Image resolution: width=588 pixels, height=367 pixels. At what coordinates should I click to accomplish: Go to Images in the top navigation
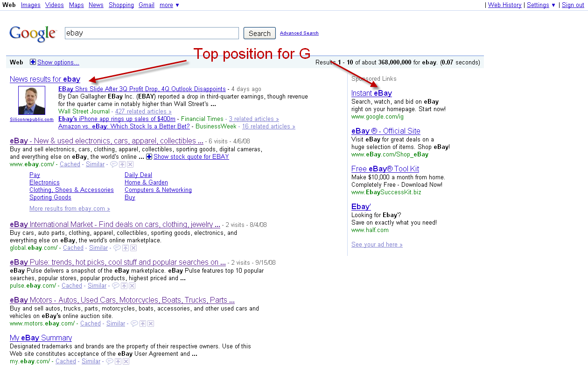(30, 5)
